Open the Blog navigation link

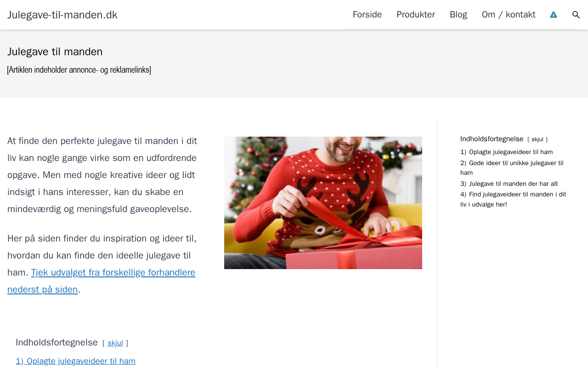tap(458, 15)
